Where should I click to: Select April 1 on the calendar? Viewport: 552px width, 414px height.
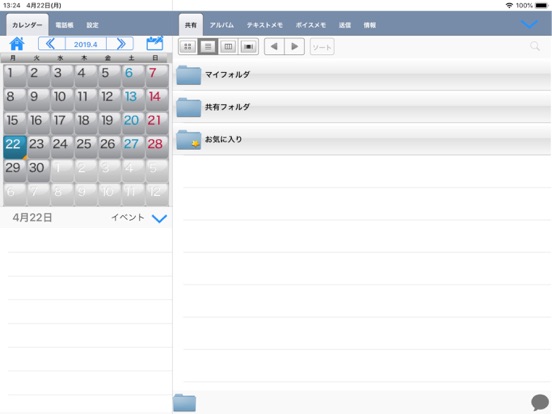15,75
